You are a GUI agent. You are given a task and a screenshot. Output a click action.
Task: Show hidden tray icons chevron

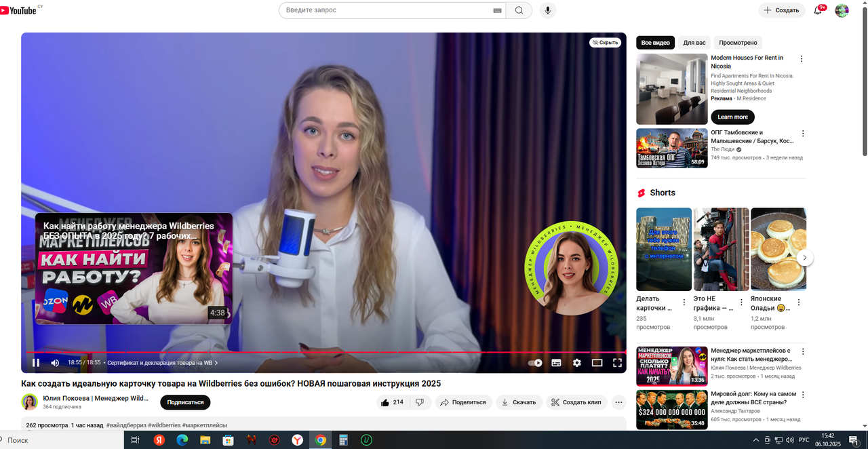pos(755,440)
